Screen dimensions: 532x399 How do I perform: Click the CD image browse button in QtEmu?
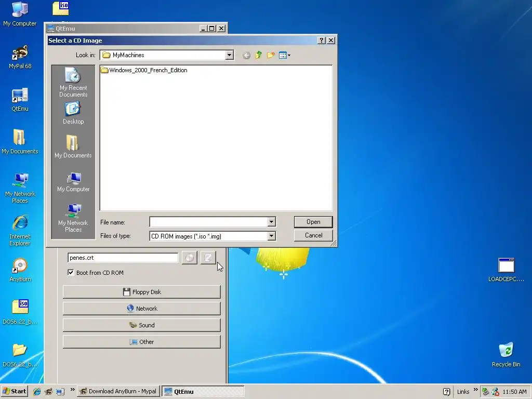coord(208,258)
